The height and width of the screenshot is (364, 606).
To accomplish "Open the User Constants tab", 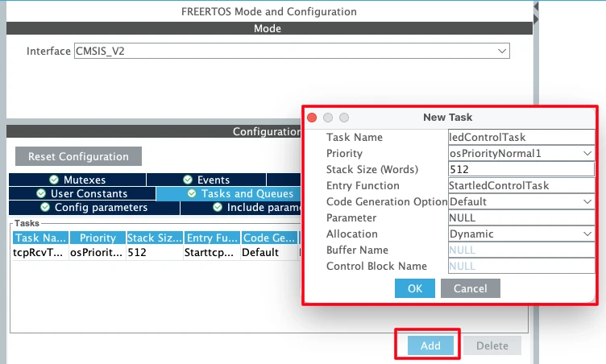I will [82, 193].
